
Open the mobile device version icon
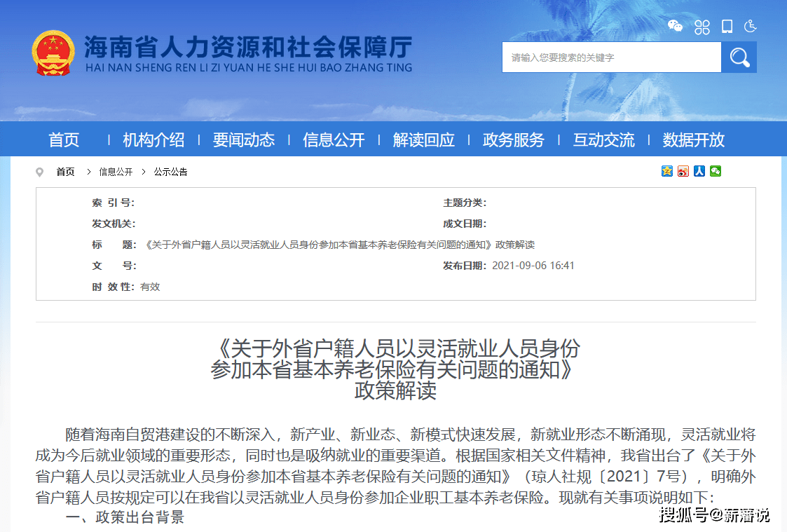click(x=727, y=26)
